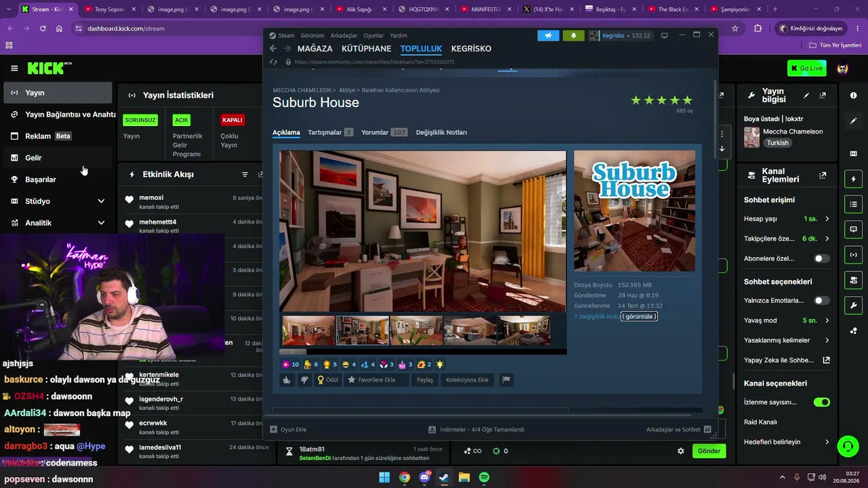
Task: Toggle the wrench stream info panel icon
Action: 853,305
